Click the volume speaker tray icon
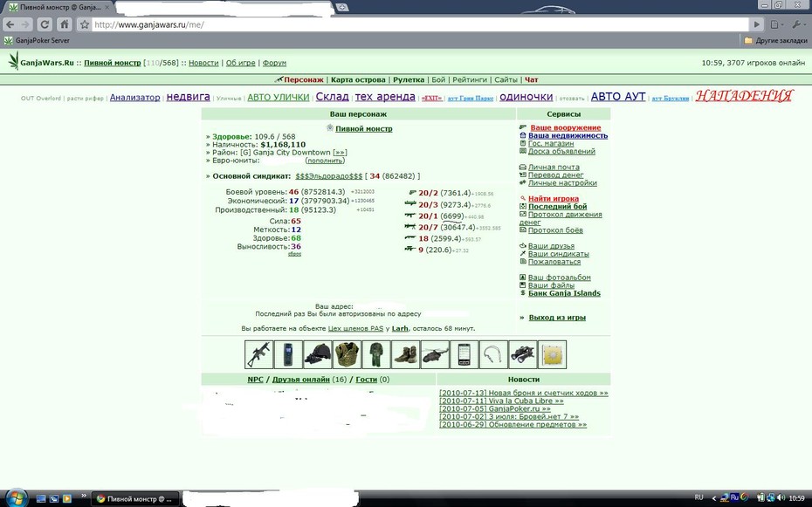This screenshot has height=507, width=812. coord(781,498)
